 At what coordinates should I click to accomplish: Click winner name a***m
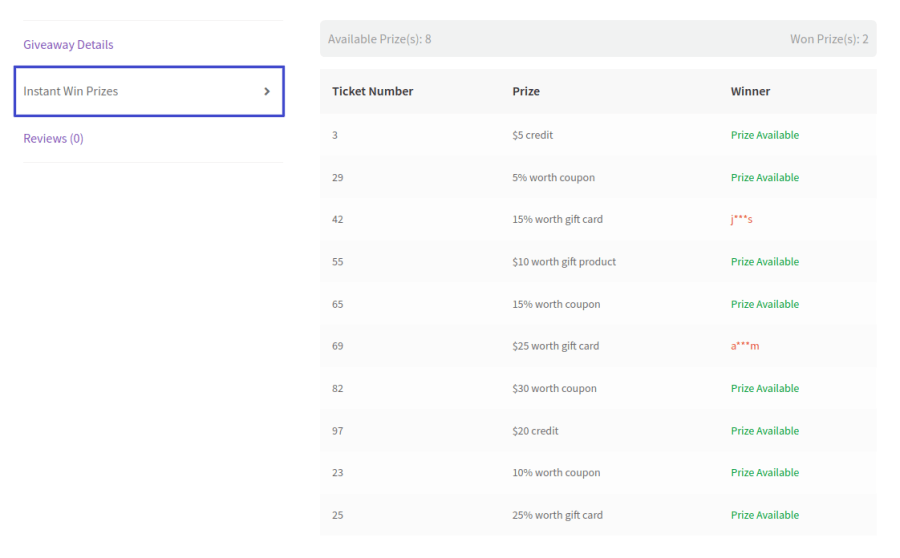click(x=745, y=346)
